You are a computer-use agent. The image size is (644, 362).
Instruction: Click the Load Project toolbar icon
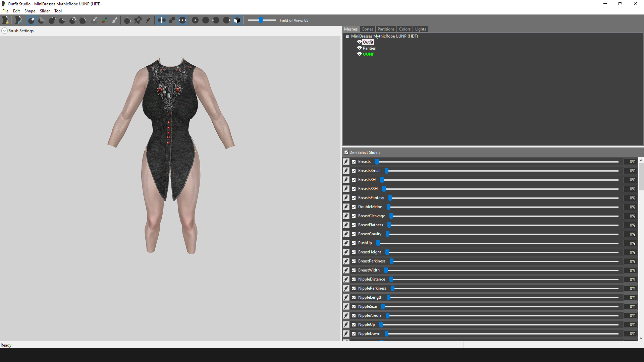pos(18,20)
